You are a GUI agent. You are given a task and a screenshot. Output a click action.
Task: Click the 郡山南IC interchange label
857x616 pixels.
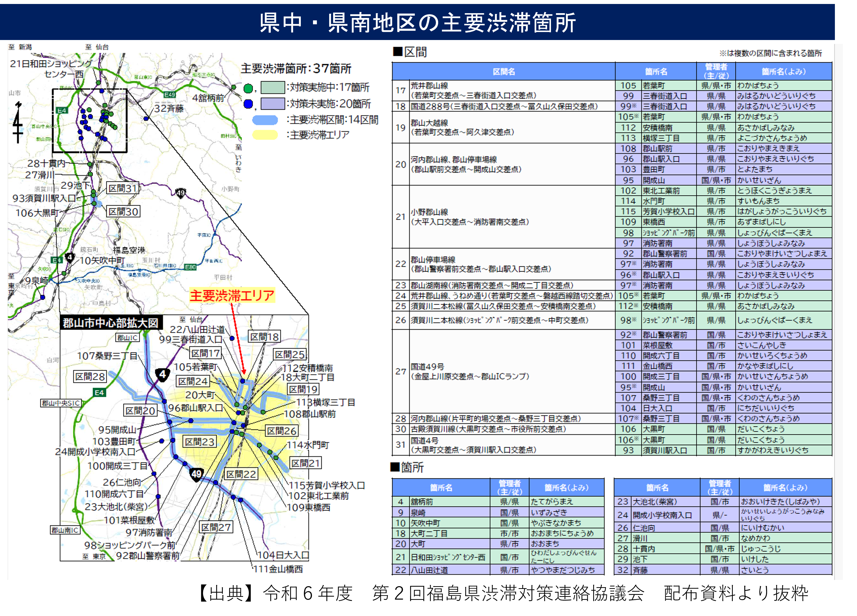[x=65, y=530]
